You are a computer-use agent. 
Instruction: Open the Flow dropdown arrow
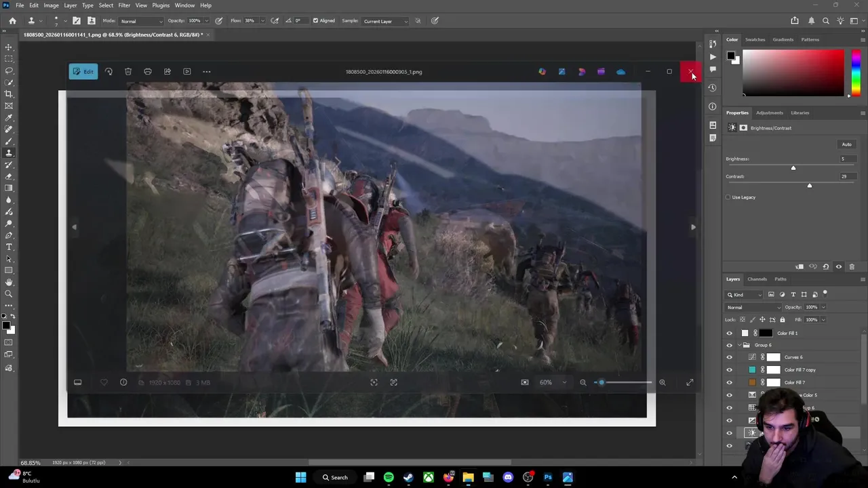pos(261,21)
